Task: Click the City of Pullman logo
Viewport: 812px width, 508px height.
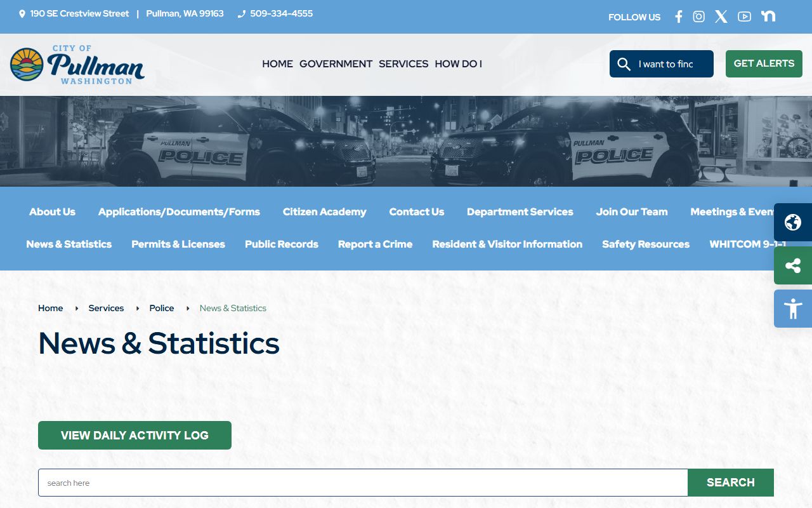Action: pyautogui.click(x=77, y=64)
